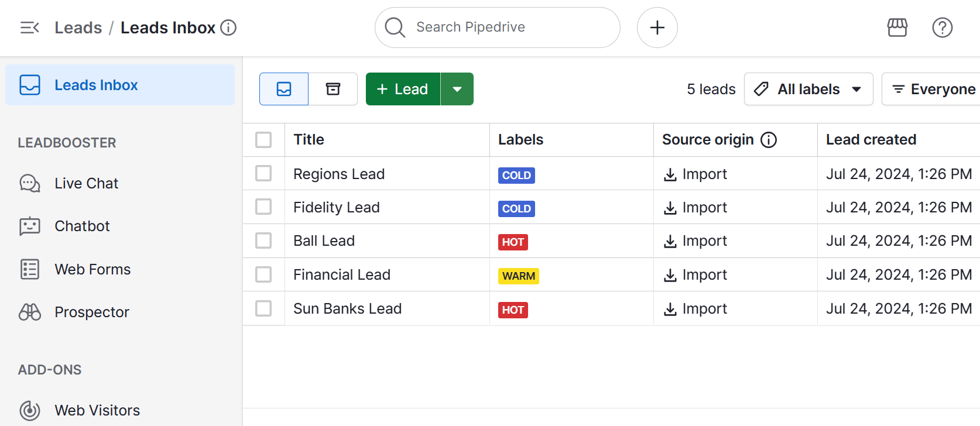Open the Everyone owner filter

(x=933, y=89)
